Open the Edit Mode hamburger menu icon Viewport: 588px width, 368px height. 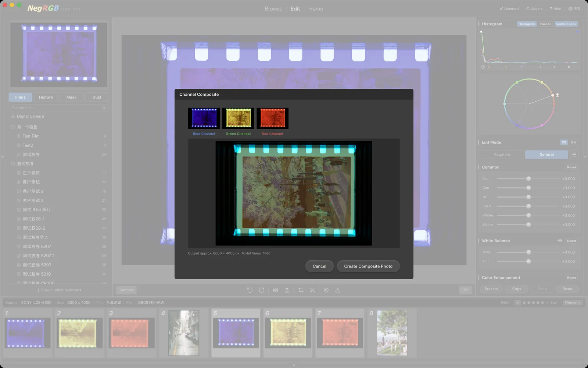[574, 155]
